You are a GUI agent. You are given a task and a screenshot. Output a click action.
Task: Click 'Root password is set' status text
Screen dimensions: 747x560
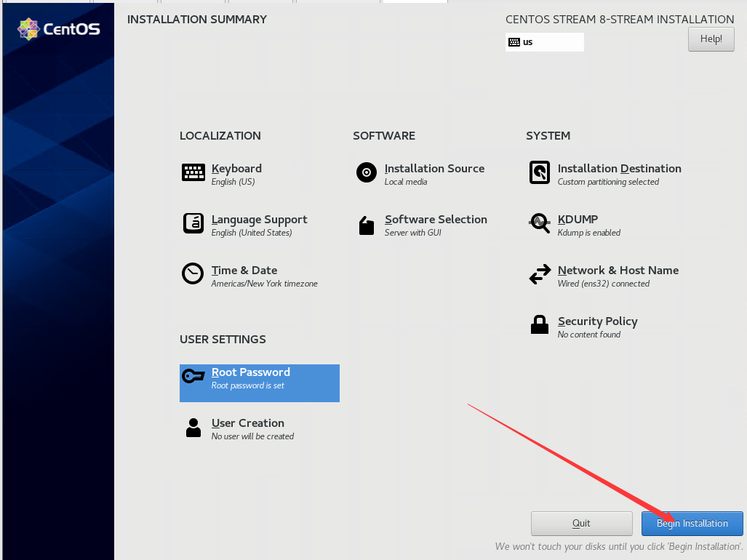[248, 385]
